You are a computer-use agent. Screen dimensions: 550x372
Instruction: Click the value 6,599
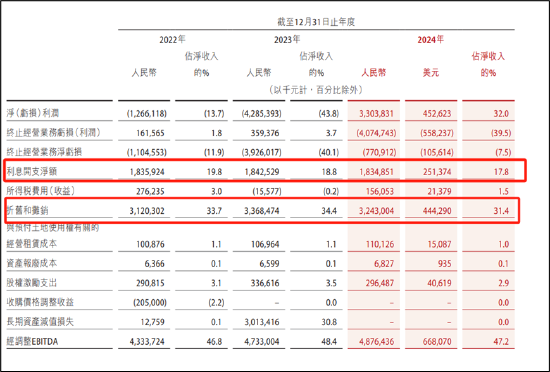pos(269,264)
